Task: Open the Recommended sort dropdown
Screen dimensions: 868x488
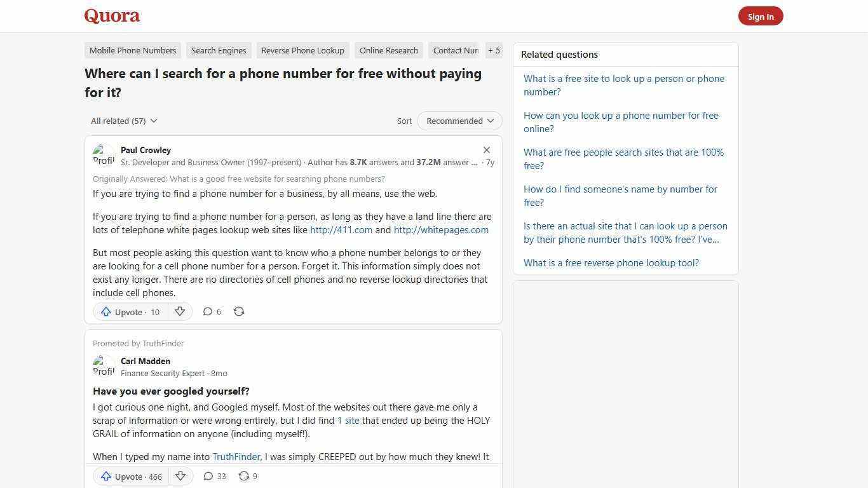Action: tap(459, 121)
